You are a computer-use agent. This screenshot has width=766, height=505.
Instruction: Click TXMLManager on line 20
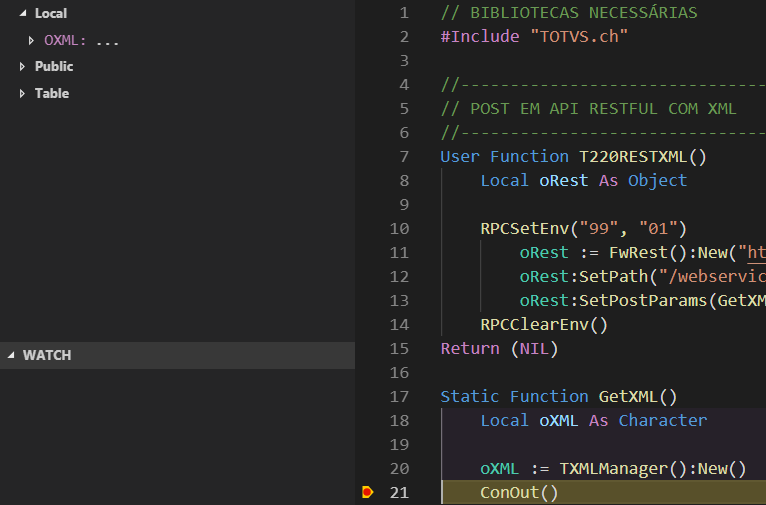(613, 469)
